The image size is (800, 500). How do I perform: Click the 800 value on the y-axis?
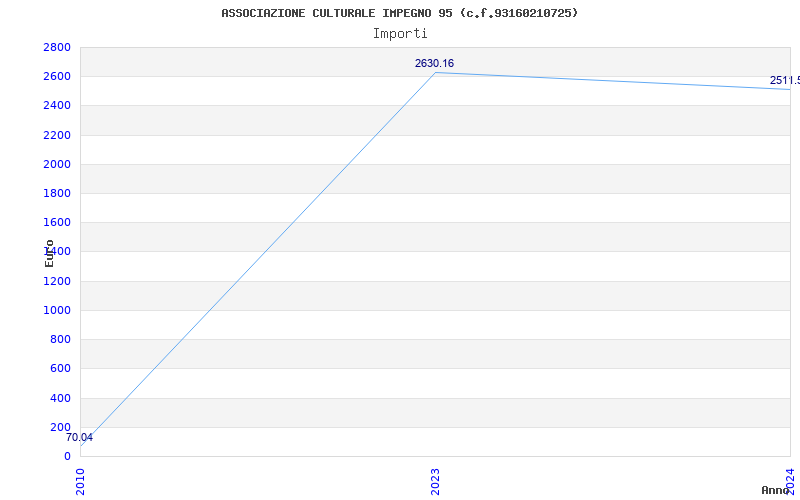pyautogui.click(x=60, y=339)
